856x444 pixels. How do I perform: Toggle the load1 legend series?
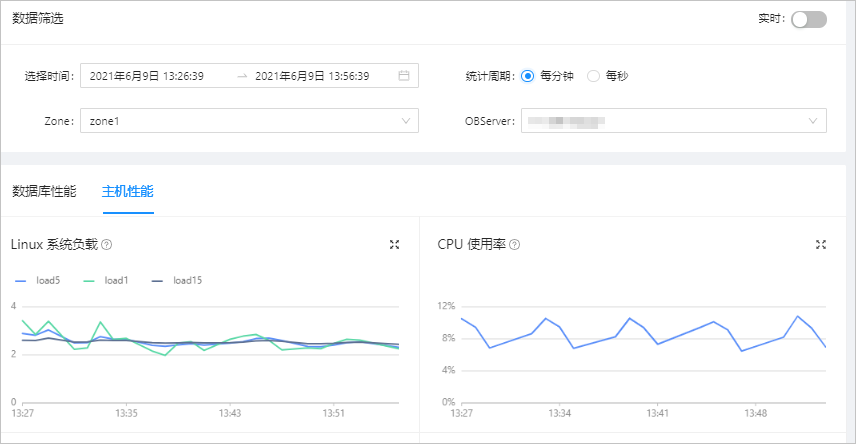[106, 280]
